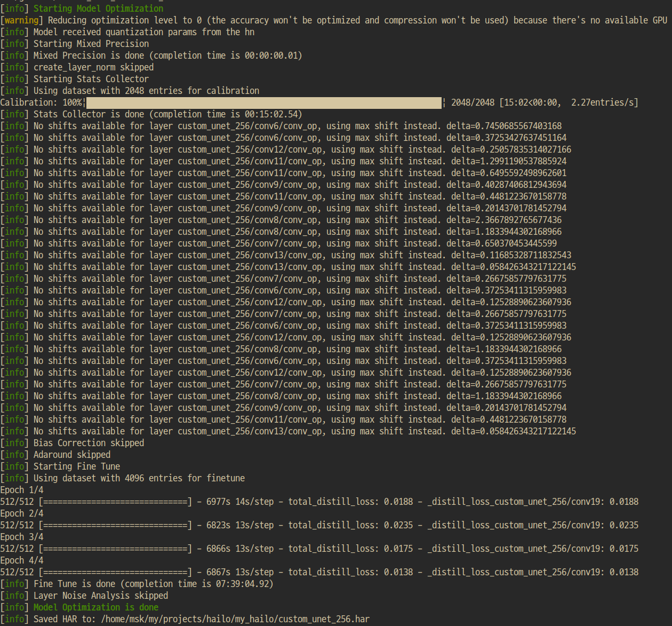Click the delta=2.3667892765677436 value

coord(504,220)
